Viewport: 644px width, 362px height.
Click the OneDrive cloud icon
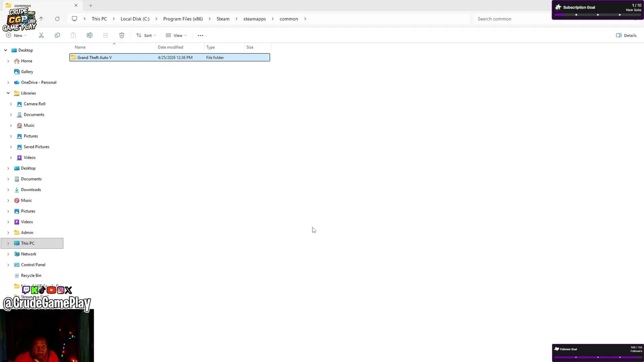(17, 82)
